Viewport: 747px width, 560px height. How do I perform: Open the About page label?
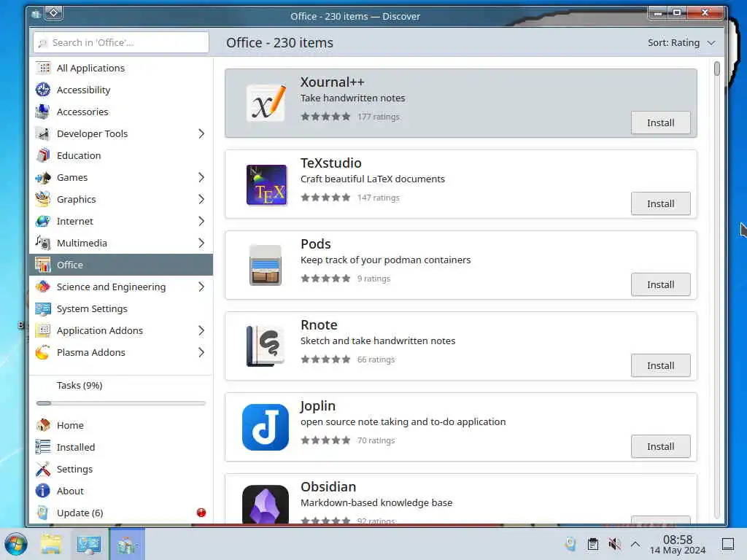tap(70, 491)
